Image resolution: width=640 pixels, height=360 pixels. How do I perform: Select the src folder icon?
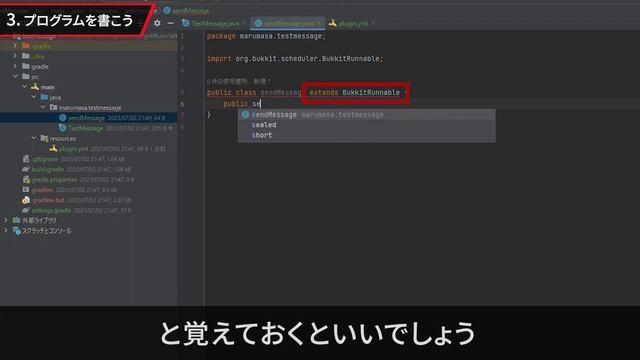(26, 76)
